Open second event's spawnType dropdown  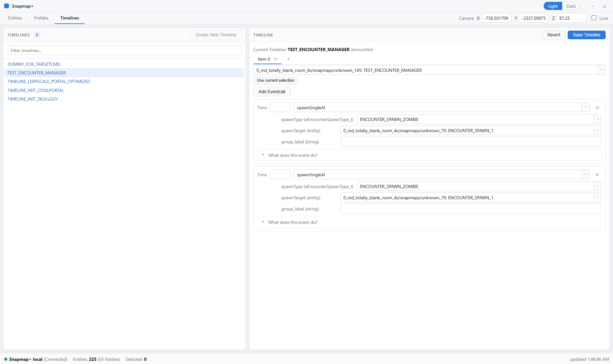[x=597, y=186]
